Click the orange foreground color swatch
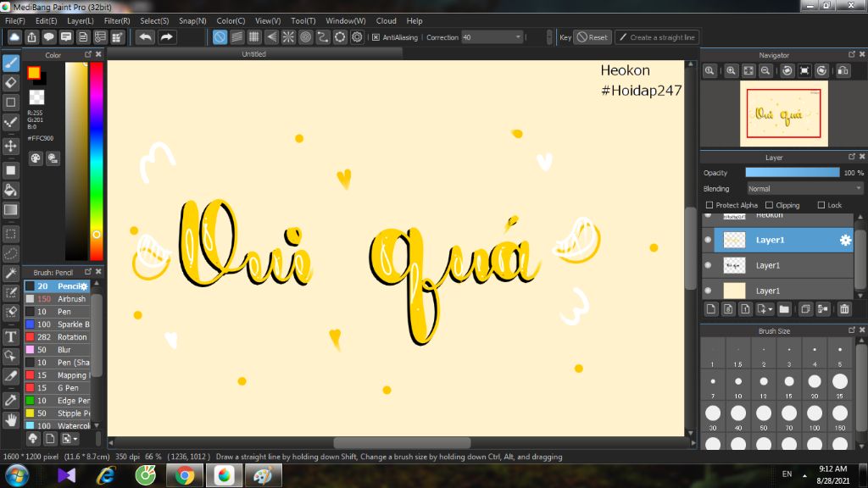868x488 pixels. (x=34, y=73)
